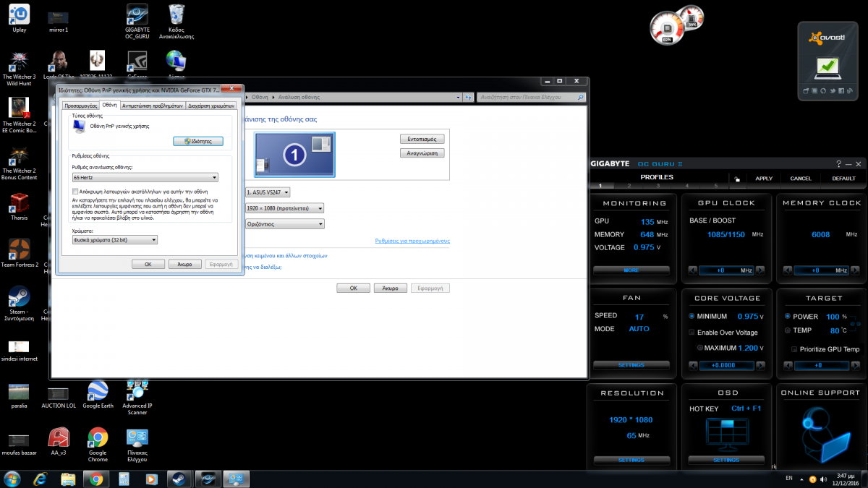Viewport: 868px width, 488px height.
Task: Switch to Steam in the taskbar
Action: click(x=178, y=479)
